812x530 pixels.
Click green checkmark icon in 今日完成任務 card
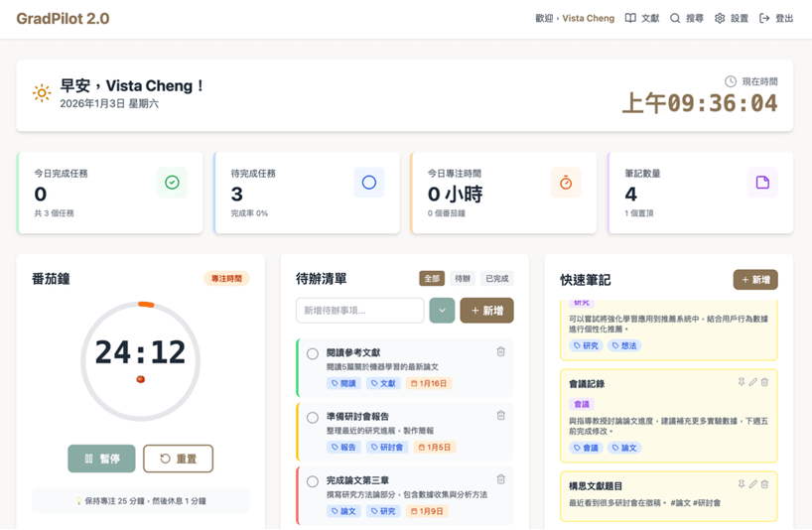(x=172, y=183)
